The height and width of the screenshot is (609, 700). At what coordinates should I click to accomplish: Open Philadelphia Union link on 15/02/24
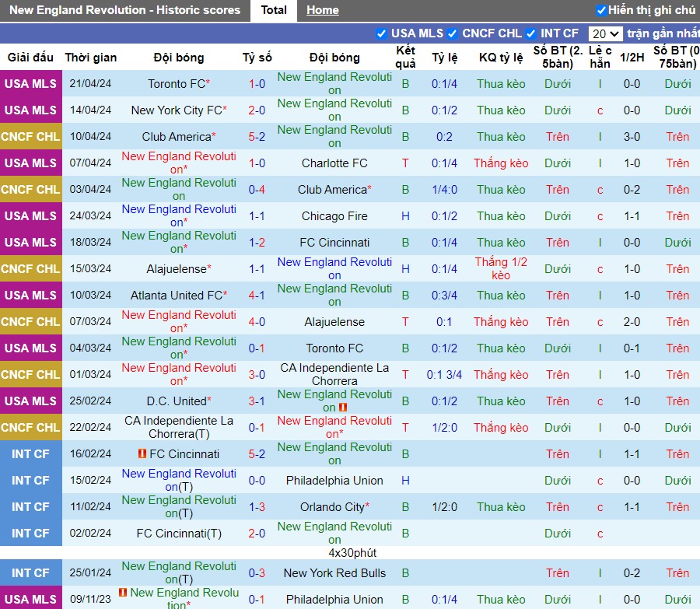pyautogui.click(x=334, y=481)
